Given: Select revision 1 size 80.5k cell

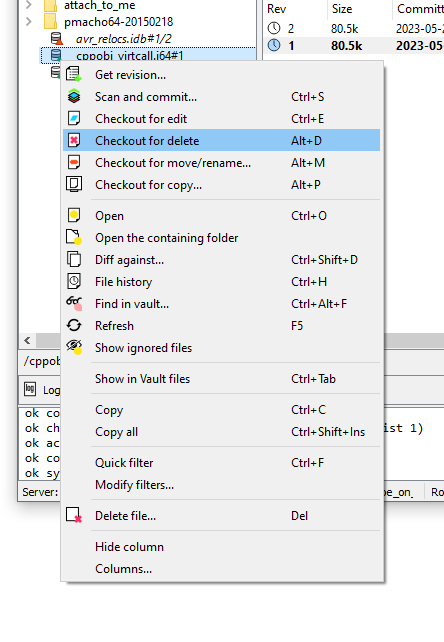Looking at the screenshot, I should [x=347, y=45].
